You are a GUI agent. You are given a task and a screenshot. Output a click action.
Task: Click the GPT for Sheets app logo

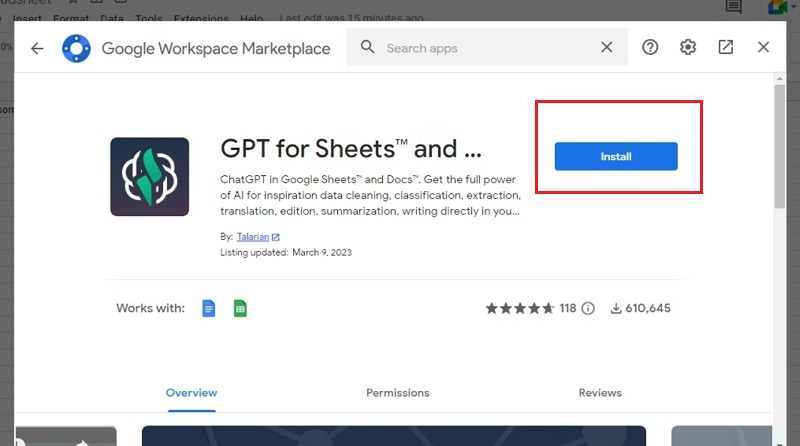coord(149,177)
